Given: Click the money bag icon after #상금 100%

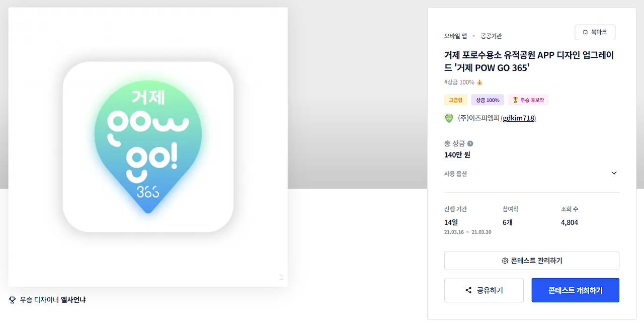Looking at the screenshot, I should (x=479, y=83).
